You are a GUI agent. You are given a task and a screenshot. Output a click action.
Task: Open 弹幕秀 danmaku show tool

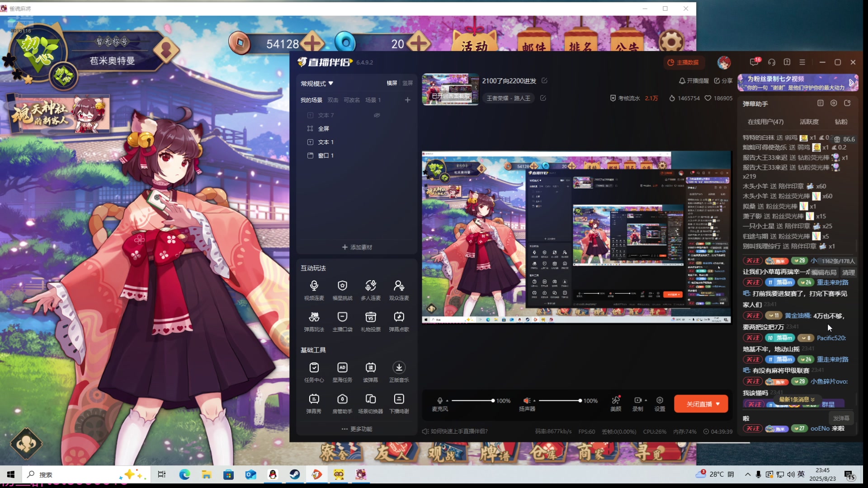coord(314,404)
